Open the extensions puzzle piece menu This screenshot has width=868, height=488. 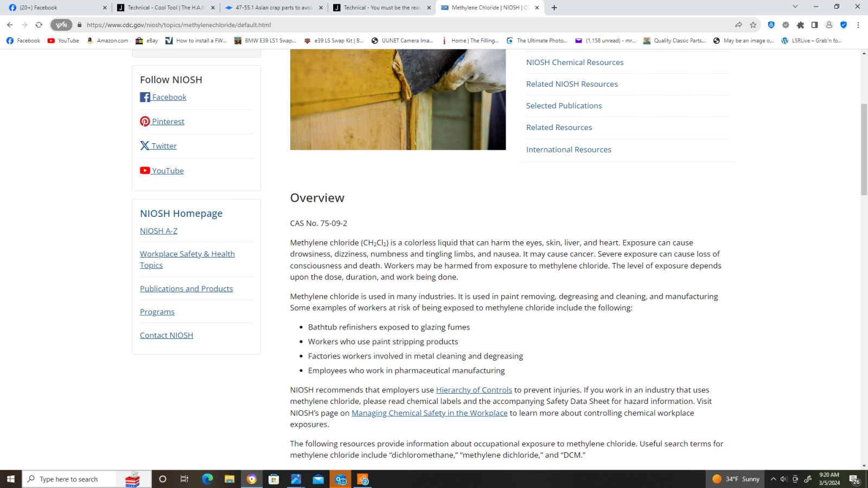800,25
